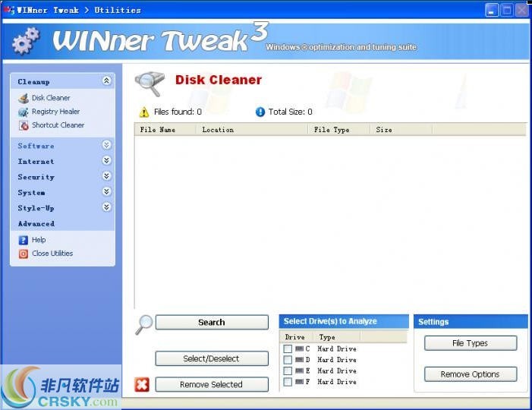This screenshot has height=410, width=532.
Task: Check the box for drive F
Action: click(288, 381)
